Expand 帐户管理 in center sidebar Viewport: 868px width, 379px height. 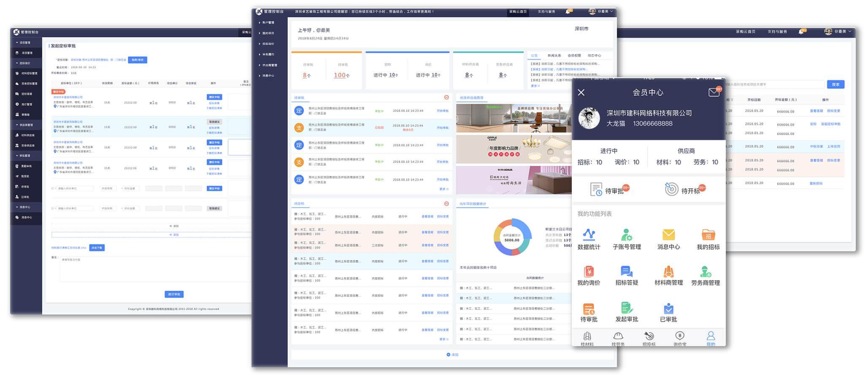pos(268,22)
